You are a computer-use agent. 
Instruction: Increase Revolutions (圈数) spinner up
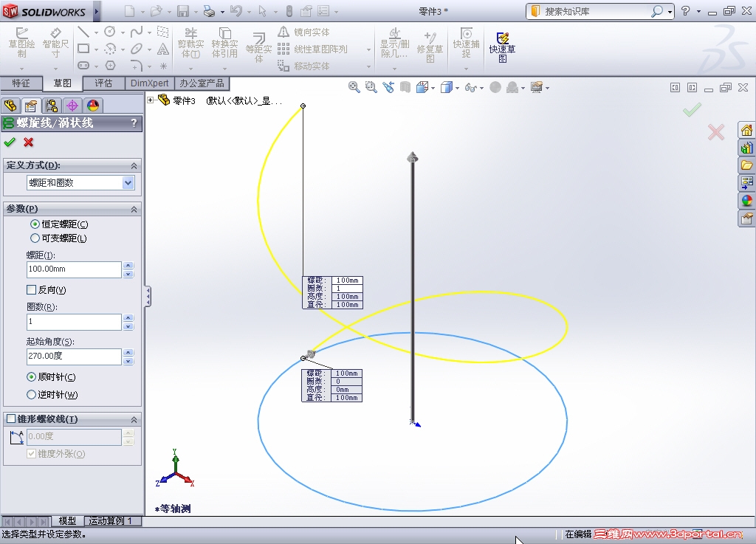(x=128, y=318)
